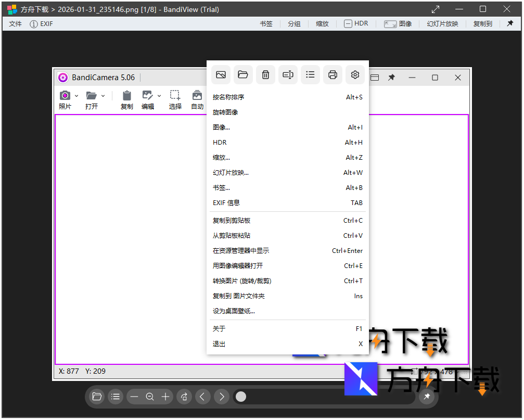524x420 pixels.
Task: Click the rename icon in the context menu
Action: [x=288, y=74]
